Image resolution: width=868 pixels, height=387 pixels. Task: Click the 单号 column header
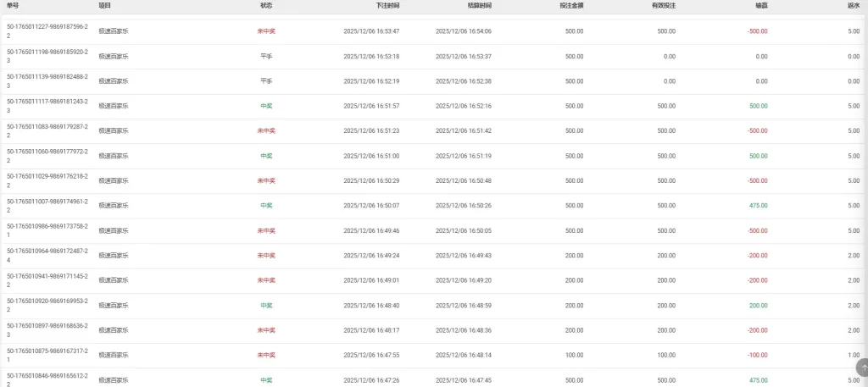pos(12,5)
